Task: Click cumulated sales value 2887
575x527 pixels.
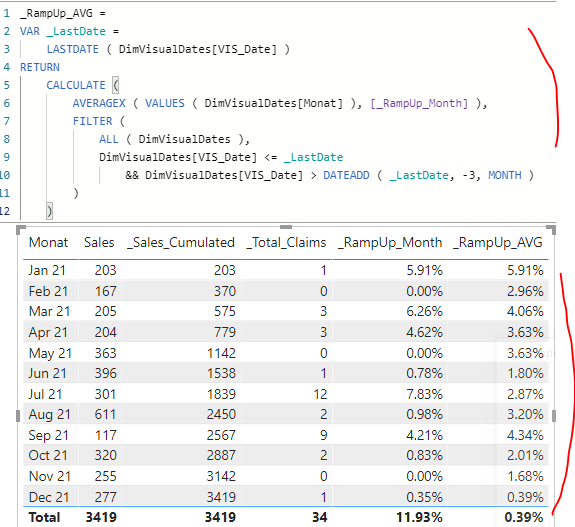Action: (221, 455)
